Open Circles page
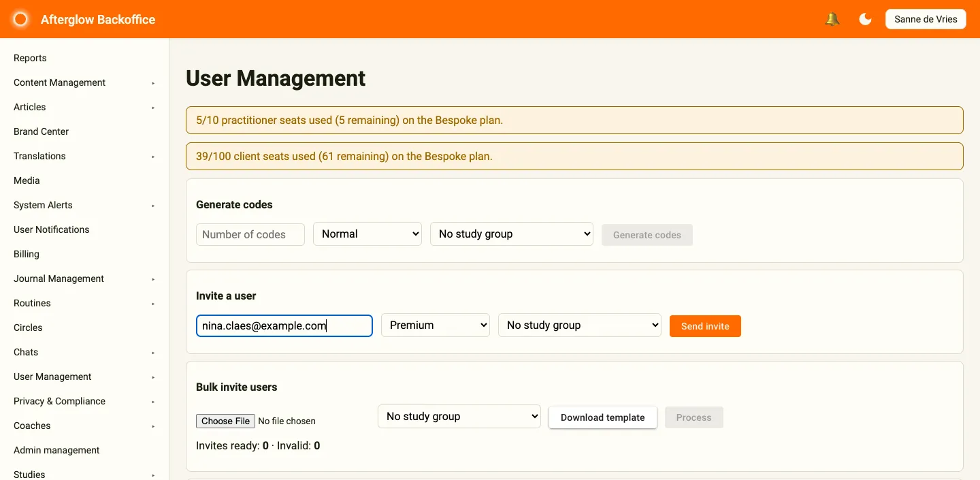This screenshot has width=980, height=480. tap(28, 327)
